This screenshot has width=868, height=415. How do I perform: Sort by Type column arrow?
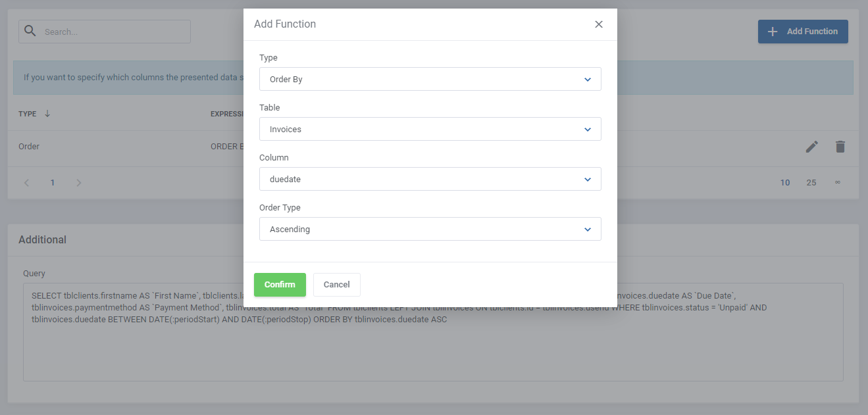[47, 113]
